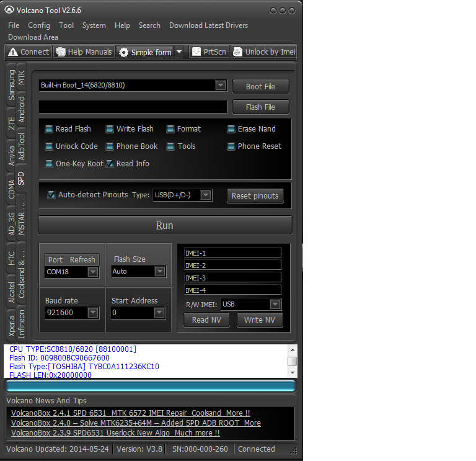Open the VolcanoBox 2.3.9 news link

point(115,432)
